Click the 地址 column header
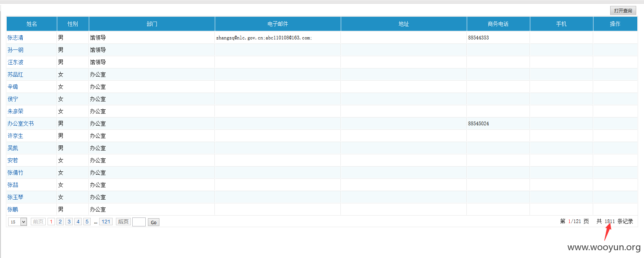Image resolution: width=644 pixels, height=258 pixels. 404,24
